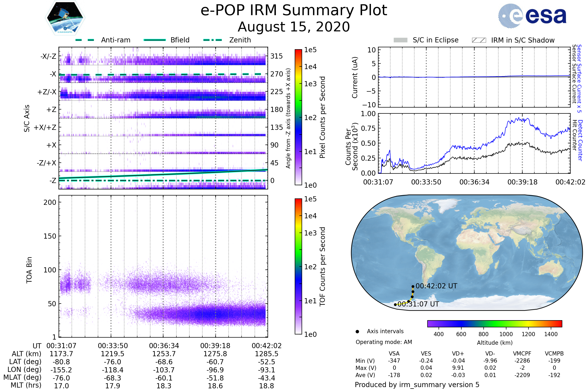Image resolution: width=588 pixels, height=392 pixels.
Task: Click the Altitude (km) horizontal colorbar
Action: point(495,324)
